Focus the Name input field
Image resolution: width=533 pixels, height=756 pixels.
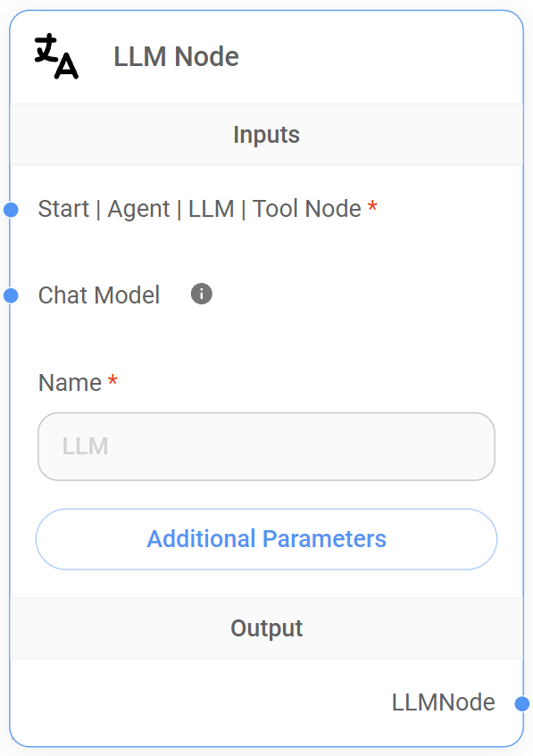pos(266,446)
